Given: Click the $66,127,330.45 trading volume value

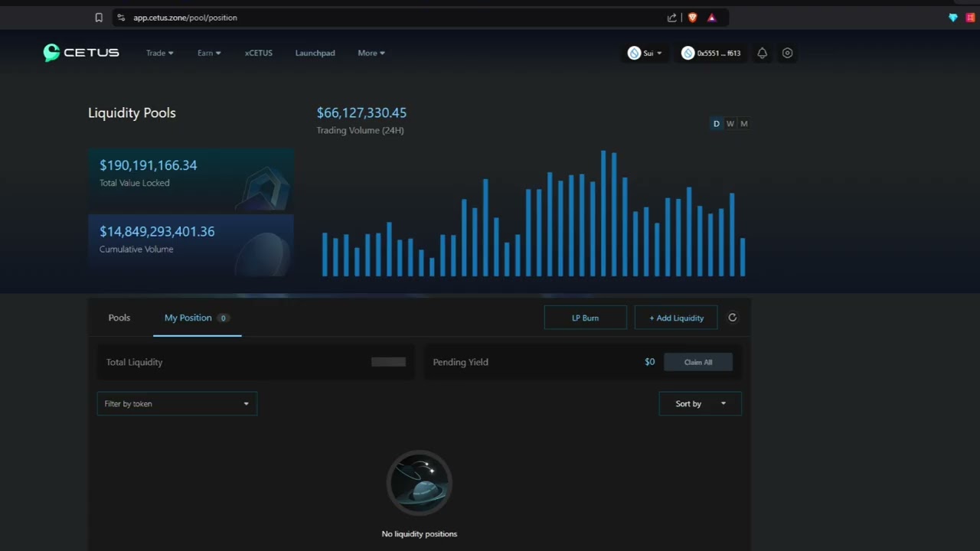Looking at the screenshot, I should (x=361, y=112).
